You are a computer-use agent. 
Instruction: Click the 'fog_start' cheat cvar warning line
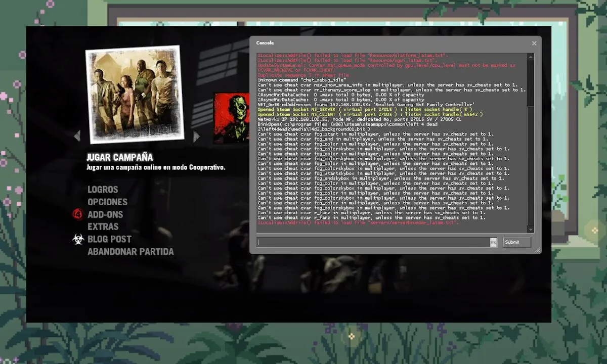tap(375, 134)
